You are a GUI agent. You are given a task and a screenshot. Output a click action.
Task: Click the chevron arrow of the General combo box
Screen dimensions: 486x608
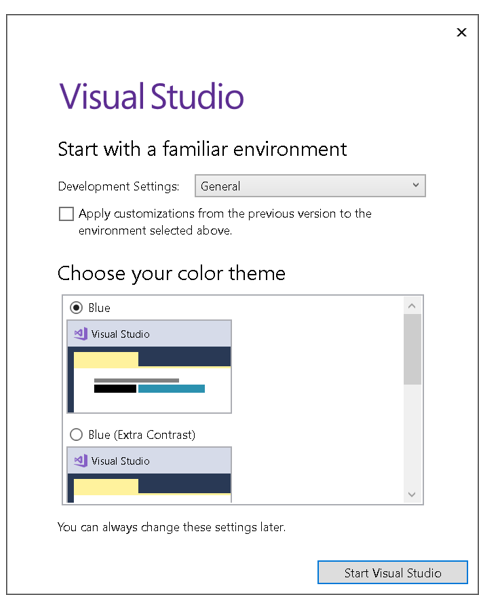(415, 185)
